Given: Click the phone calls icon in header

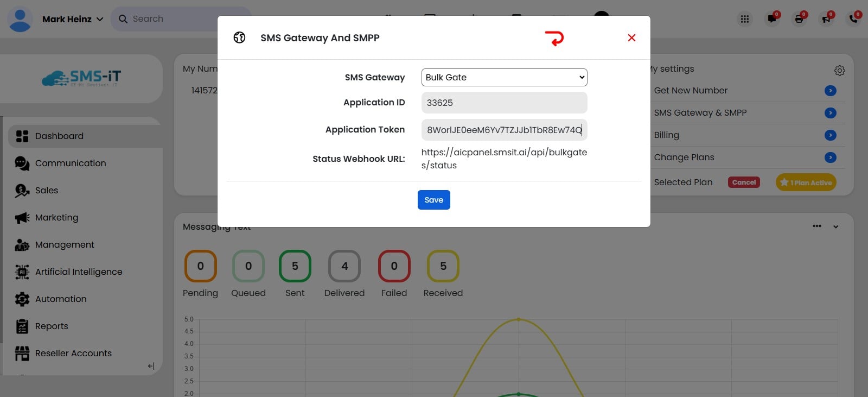Looking at the screenshot, I should (x=853, y=19).
